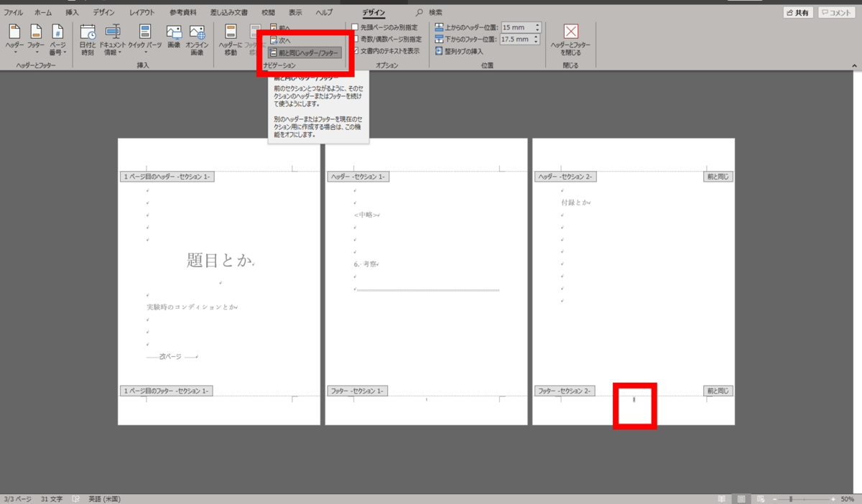
Task: Toggle 前と同じヘッダー/フッター link to previous
Action: click(305, 52)
